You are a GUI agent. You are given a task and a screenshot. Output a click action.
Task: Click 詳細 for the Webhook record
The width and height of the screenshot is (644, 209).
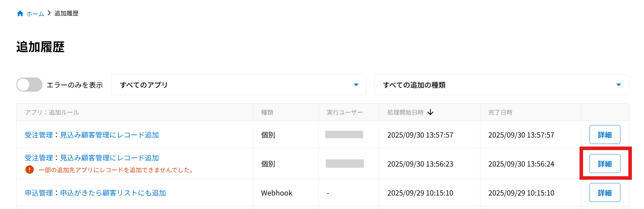point(605,192)
